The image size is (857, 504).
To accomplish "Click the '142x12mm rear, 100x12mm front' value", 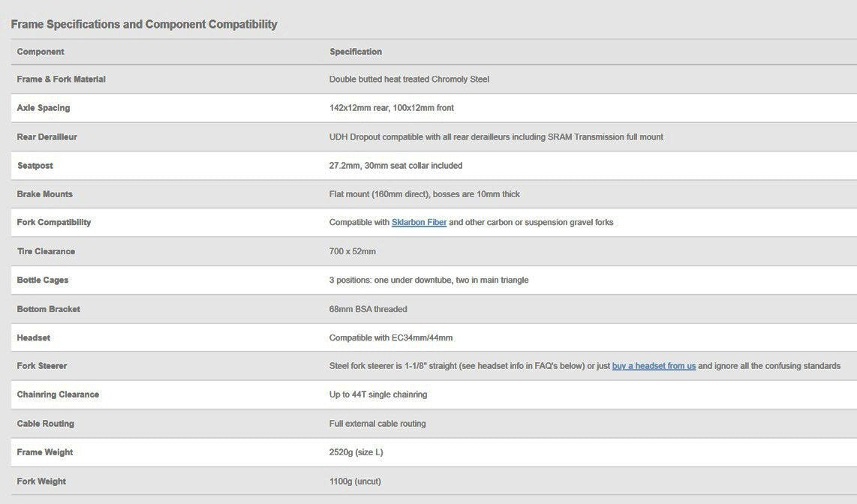I will (x=391, y=107).
